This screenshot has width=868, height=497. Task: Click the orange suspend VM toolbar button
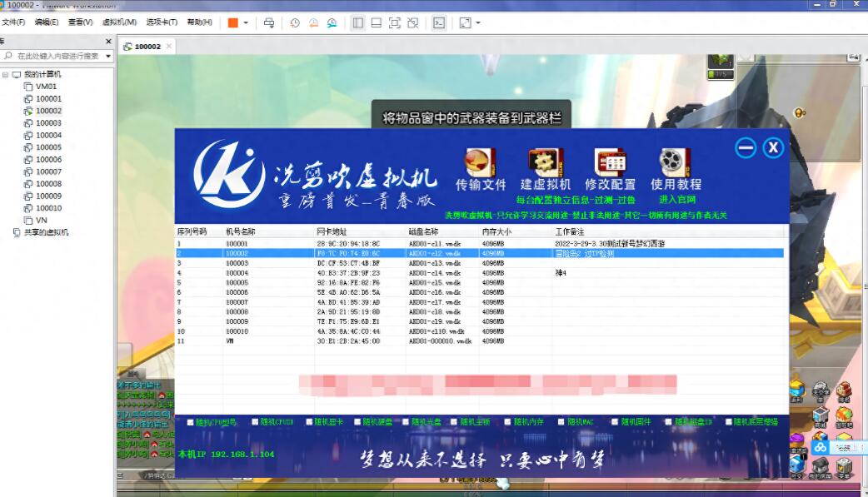tap(233, 22)
